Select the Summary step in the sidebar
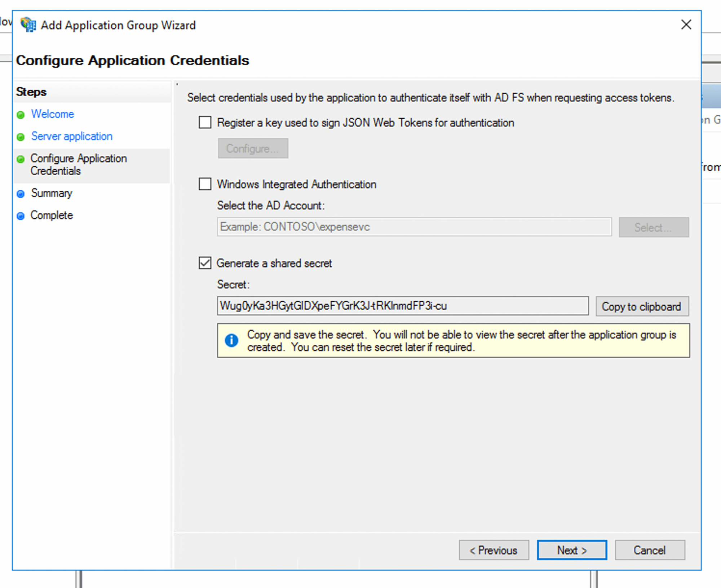 click(x=52, y=193)
